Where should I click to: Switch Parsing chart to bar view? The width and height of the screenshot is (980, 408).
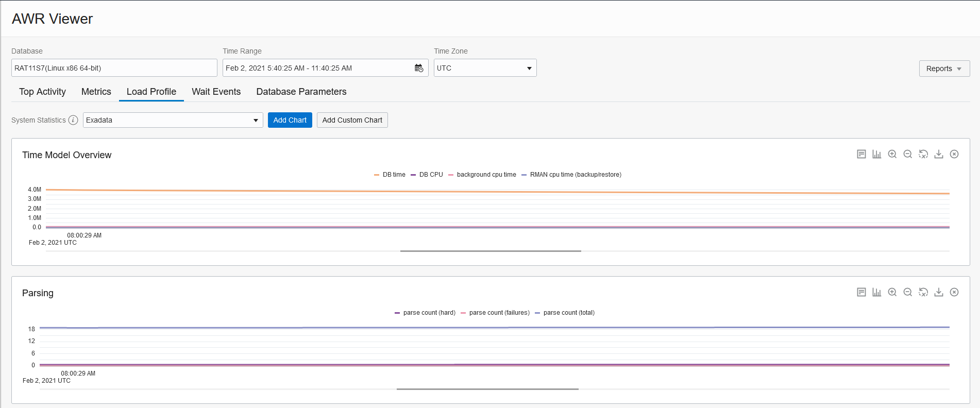point(877,292)
